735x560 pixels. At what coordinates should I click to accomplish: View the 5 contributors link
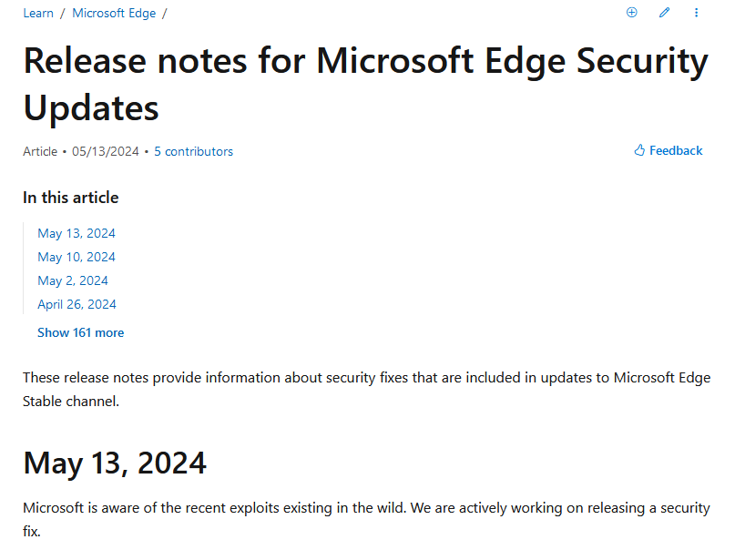click(x=194, y=151)
